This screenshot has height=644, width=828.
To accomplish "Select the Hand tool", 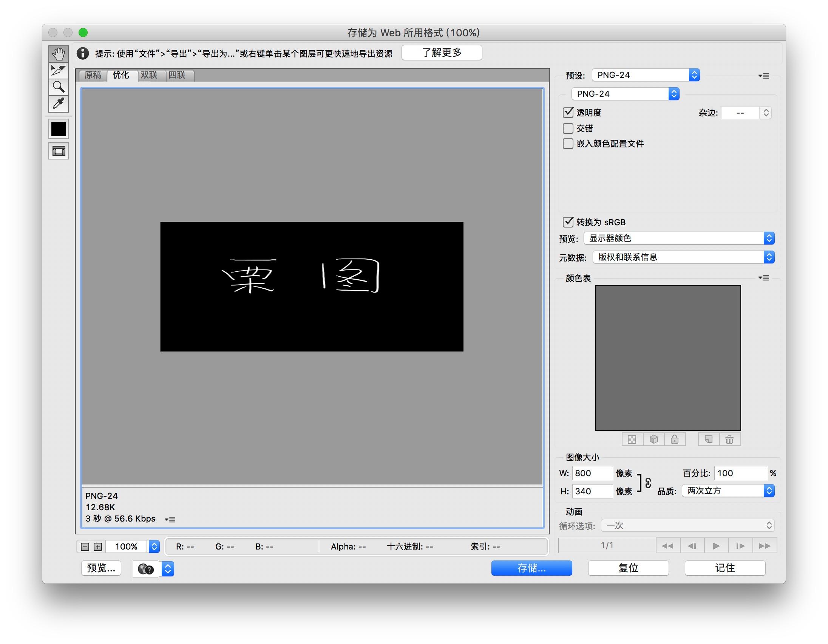I will click(59, 54).
